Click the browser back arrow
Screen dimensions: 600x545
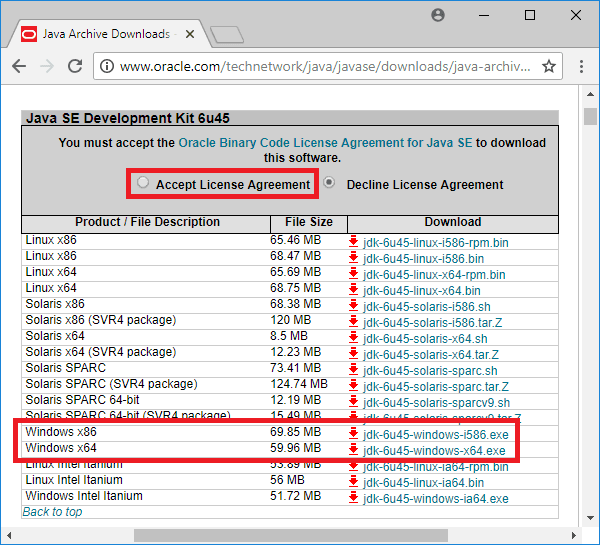[19, 66]
